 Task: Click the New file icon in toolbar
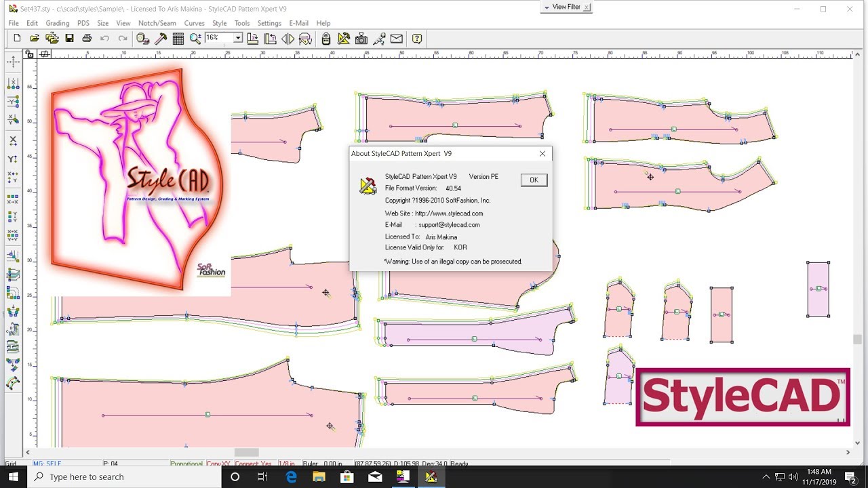tap(17, 39)
